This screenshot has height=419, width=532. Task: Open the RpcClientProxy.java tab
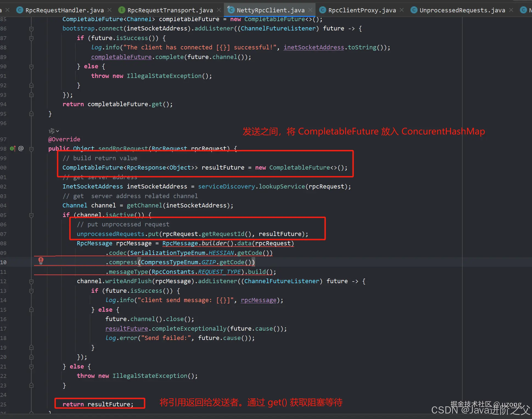pos(362,10)
